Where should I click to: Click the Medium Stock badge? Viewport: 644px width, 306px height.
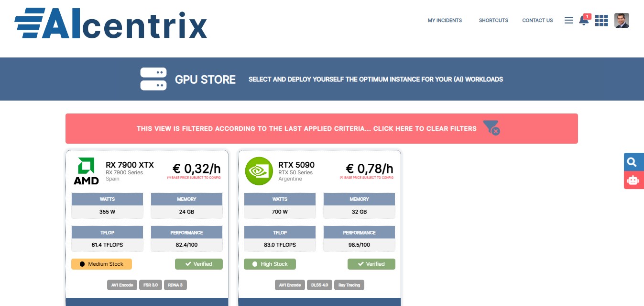tap(101, 264)
